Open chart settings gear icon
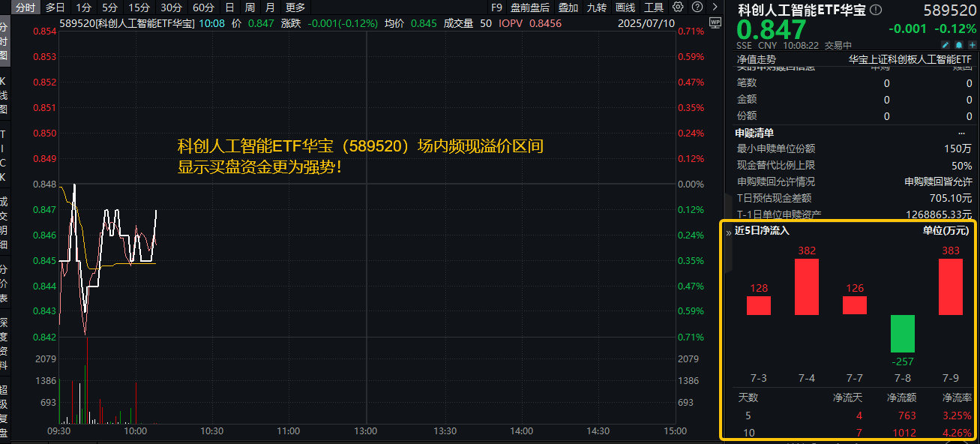 tap(678, 7)
